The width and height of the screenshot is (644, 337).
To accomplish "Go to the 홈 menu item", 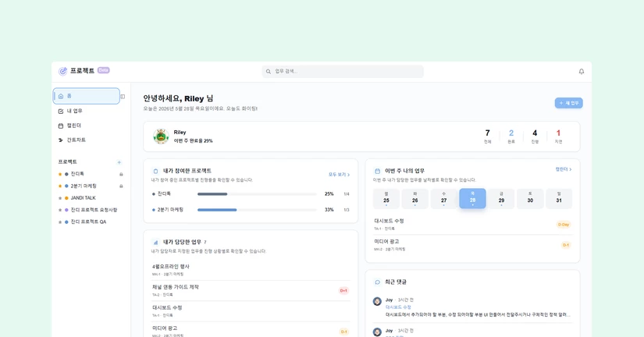I will tap(87, 96).
